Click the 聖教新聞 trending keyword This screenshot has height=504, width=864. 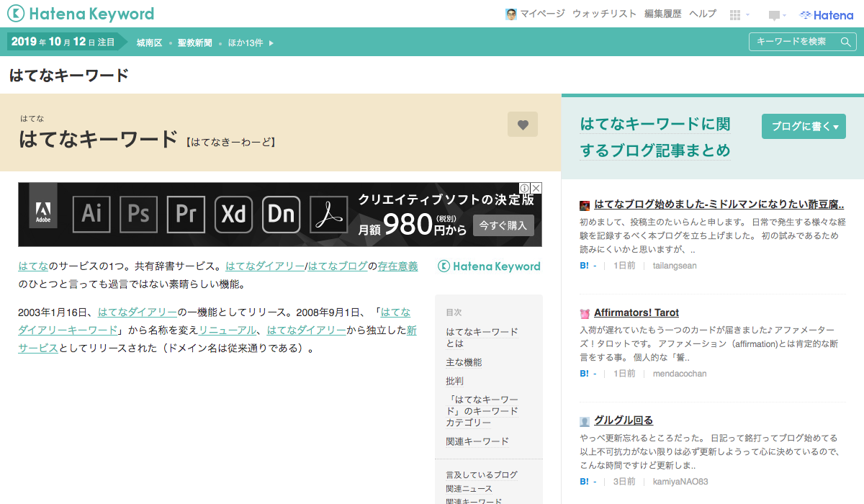point(194,43)
